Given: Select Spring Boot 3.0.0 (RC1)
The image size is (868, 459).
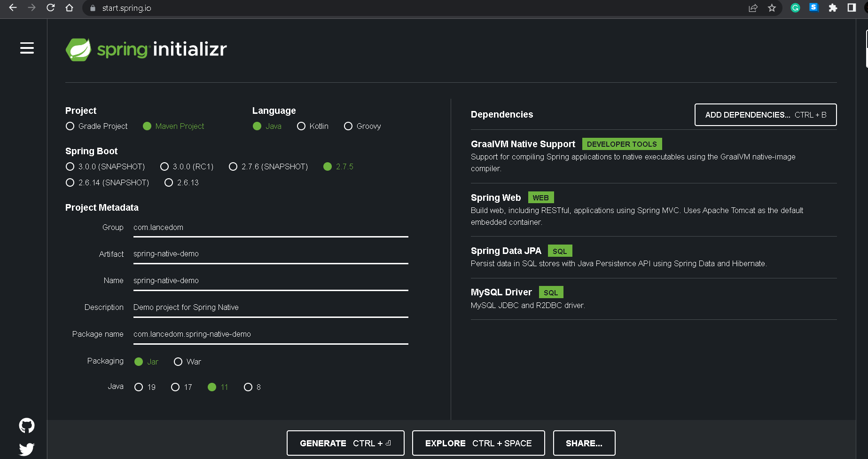Looking at the screenshot, I should 187,166.
